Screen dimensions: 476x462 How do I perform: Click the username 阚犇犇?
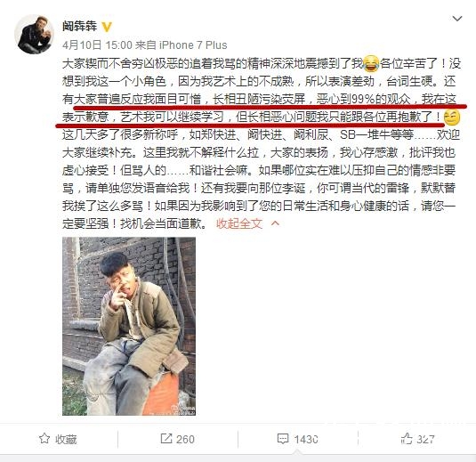click(79, 26)
